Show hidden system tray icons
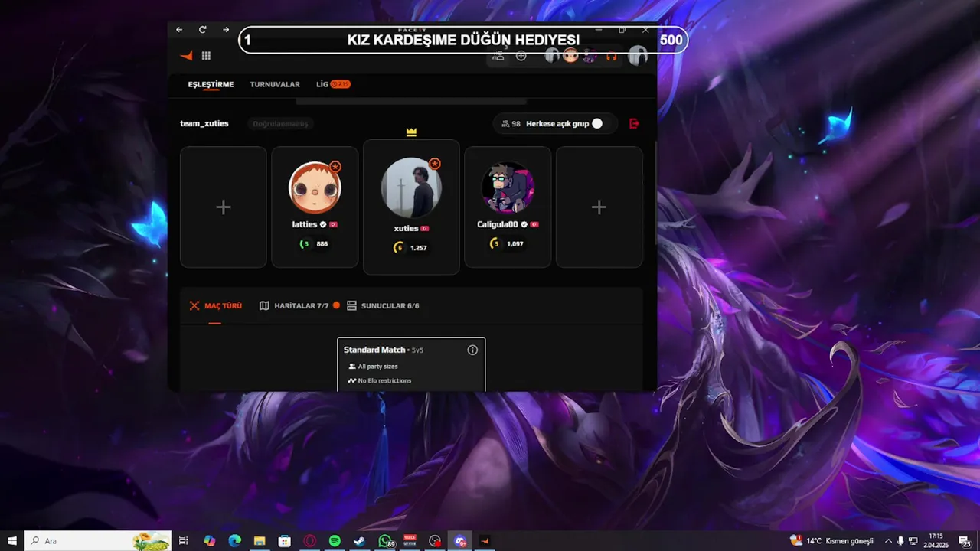Image resolution: width=980 pixels, height=551 pixels. [x=888, y=541]
